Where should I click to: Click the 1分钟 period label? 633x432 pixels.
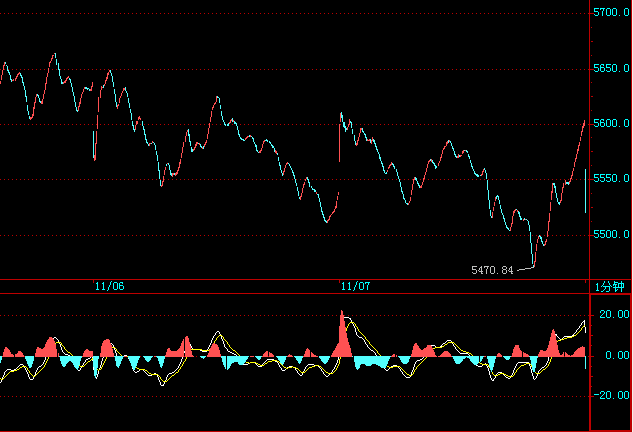tap(609, 286)
